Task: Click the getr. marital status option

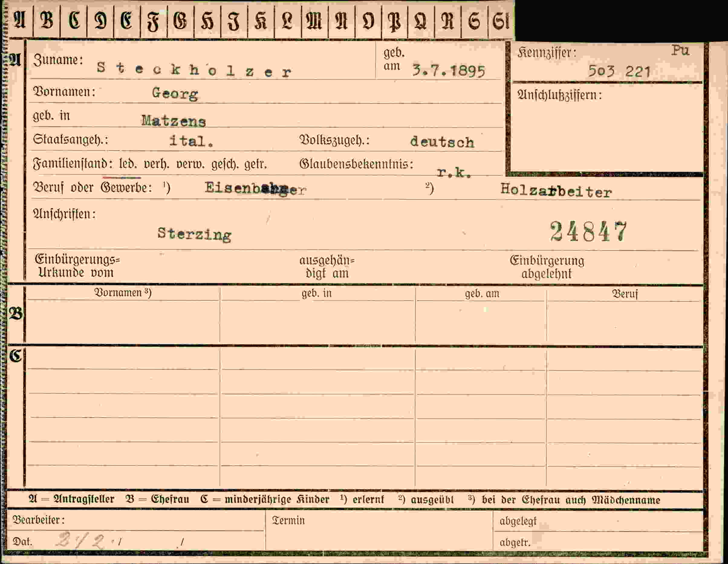Action: coord(256,164)
